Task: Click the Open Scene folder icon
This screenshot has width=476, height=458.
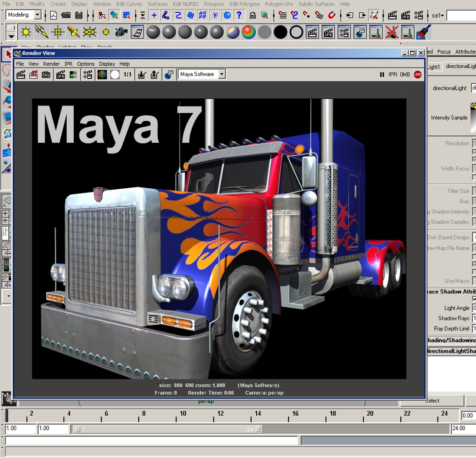Action: click(66, 15)
